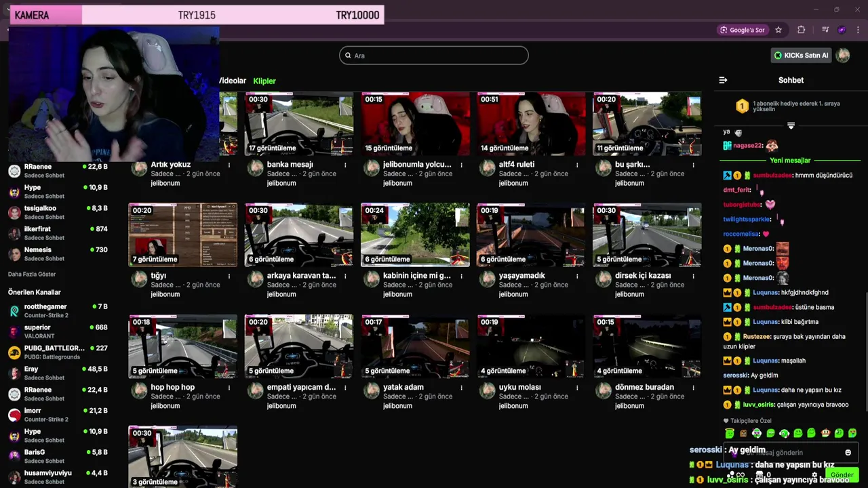Open options menu for 'dönmez buradan' clip
868x488 pixels.
point(693,388)
